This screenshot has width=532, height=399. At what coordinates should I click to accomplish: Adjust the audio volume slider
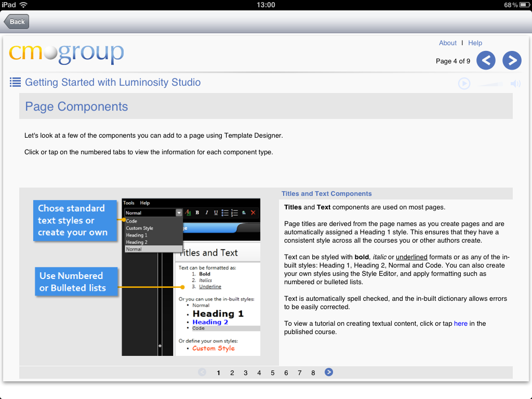(x=490, y=84)
